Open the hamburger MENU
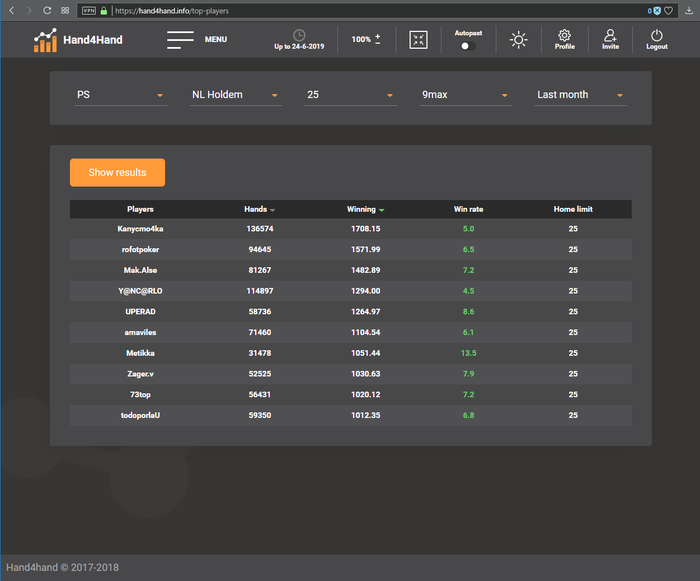The image size is (700, 581). click(x=181, y=40)
